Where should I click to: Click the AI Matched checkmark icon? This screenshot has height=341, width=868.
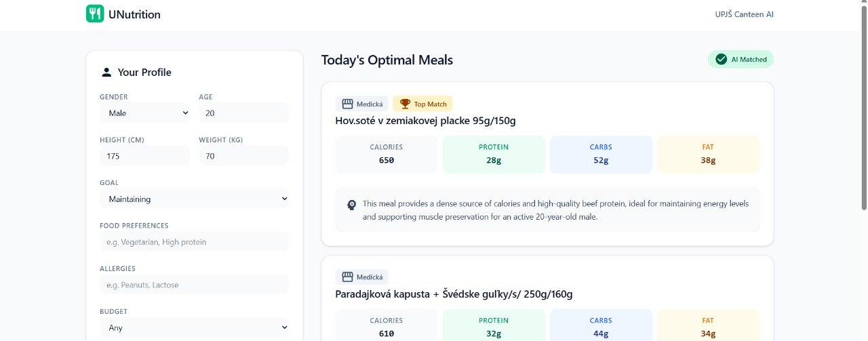click(x=722, y=60)
